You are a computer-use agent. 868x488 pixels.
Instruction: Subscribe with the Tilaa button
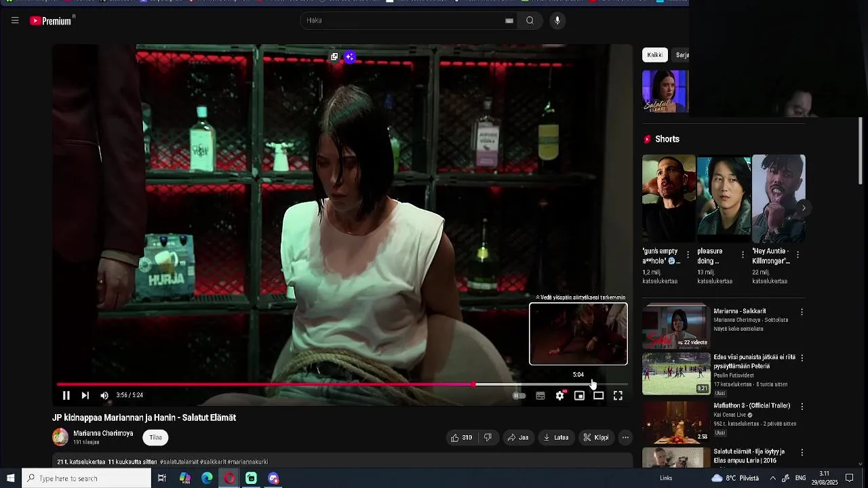click(155, 437)
